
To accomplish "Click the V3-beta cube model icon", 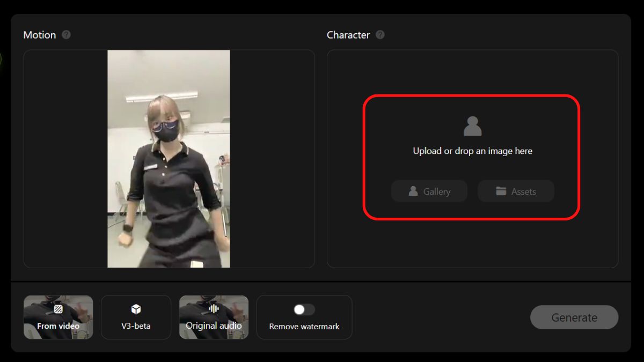I will click(x=136, y=309).
